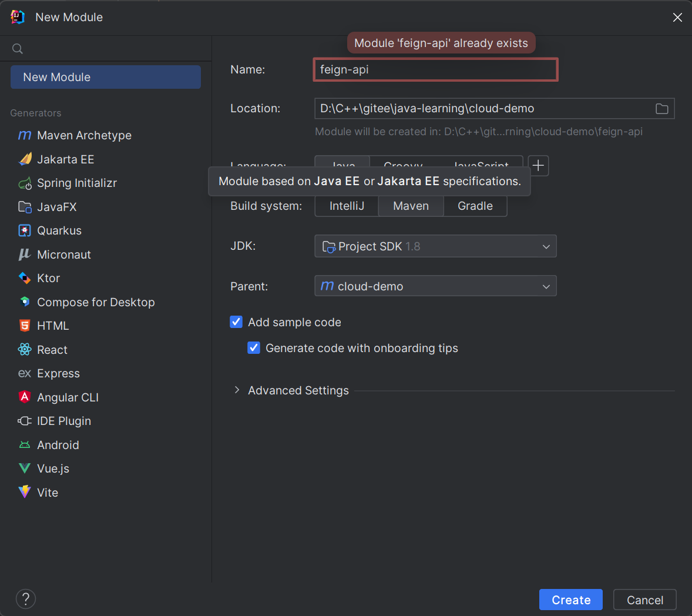This screenshot has width=692, height=616.
Task: Select Maven build system
Action: 411,206
